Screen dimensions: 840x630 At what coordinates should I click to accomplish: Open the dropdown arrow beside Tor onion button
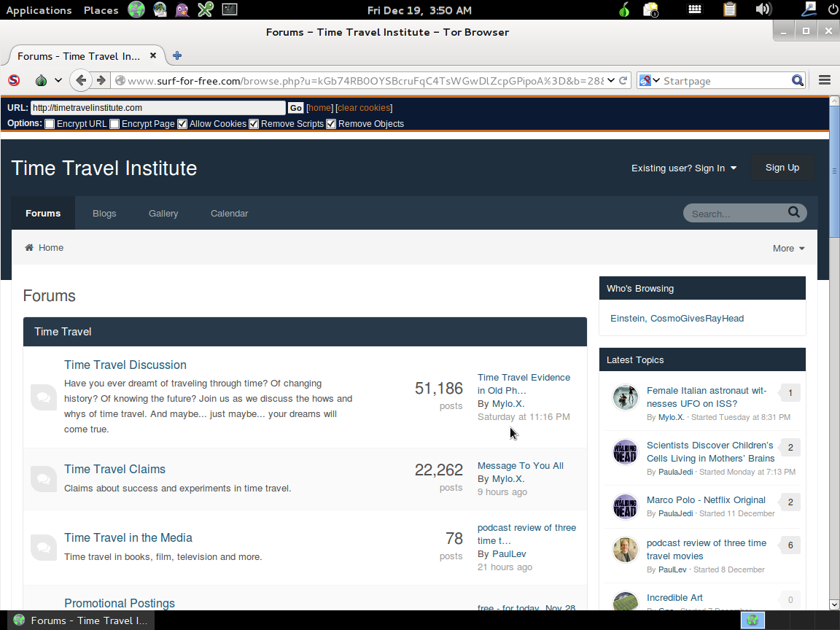coord(58,80)
